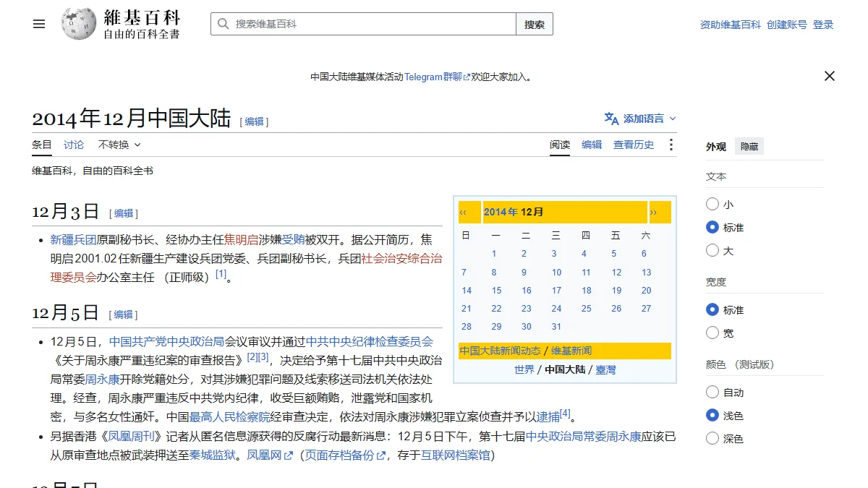Open the 受贿 link
868x488 pixels.
coord(293,239)
